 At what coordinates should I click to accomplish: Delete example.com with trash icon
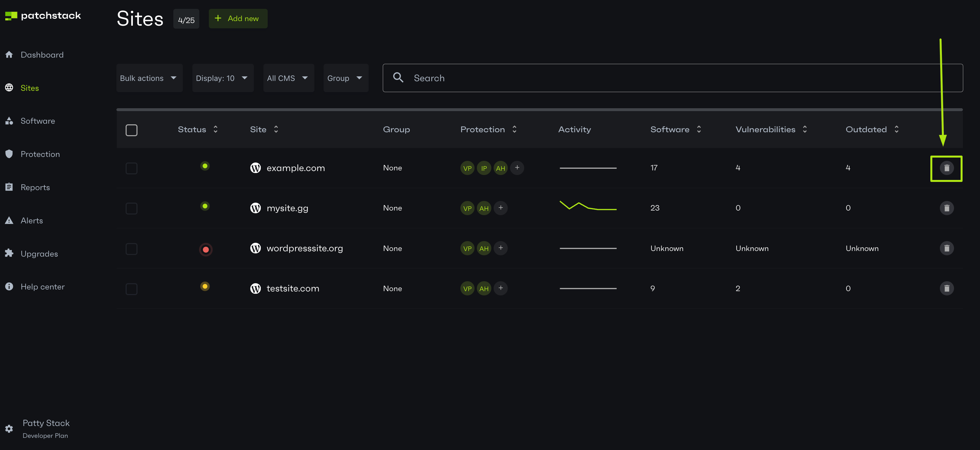pos(946,168)
